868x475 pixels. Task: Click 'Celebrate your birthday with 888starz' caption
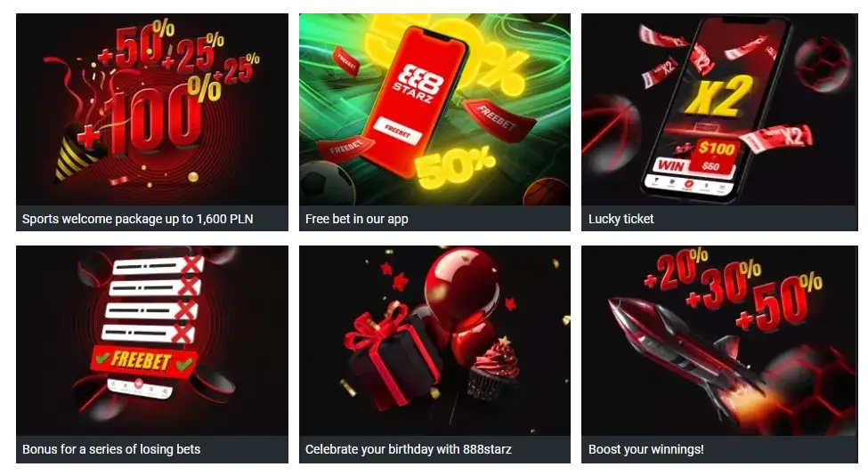pos(409,449)
